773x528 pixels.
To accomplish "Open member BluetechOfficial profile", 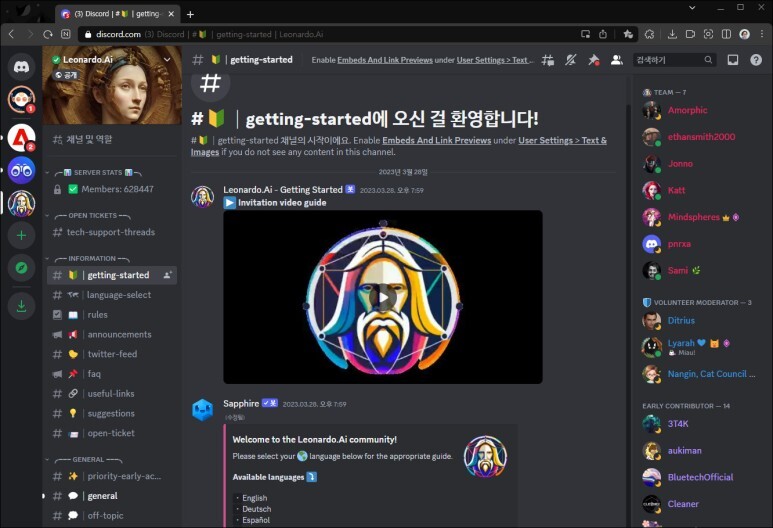I will pos(698,477).
